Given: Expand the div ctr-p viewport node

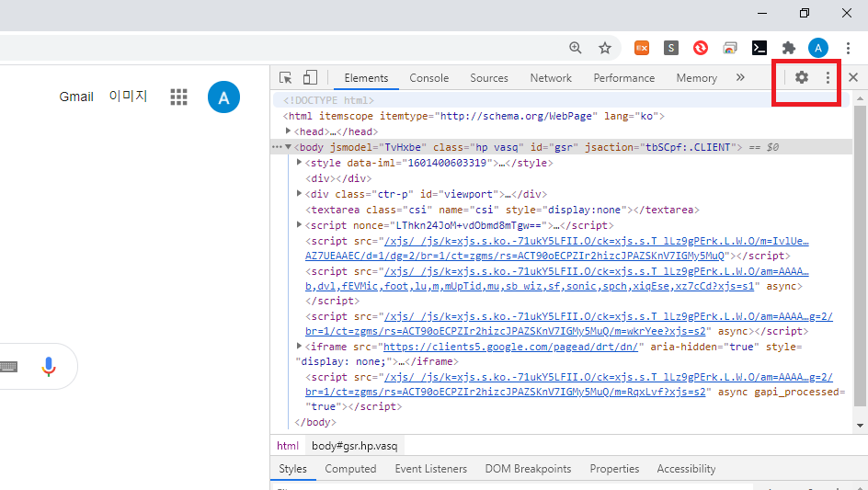Looking at the screenshot, I should click(x=299, y=193).
